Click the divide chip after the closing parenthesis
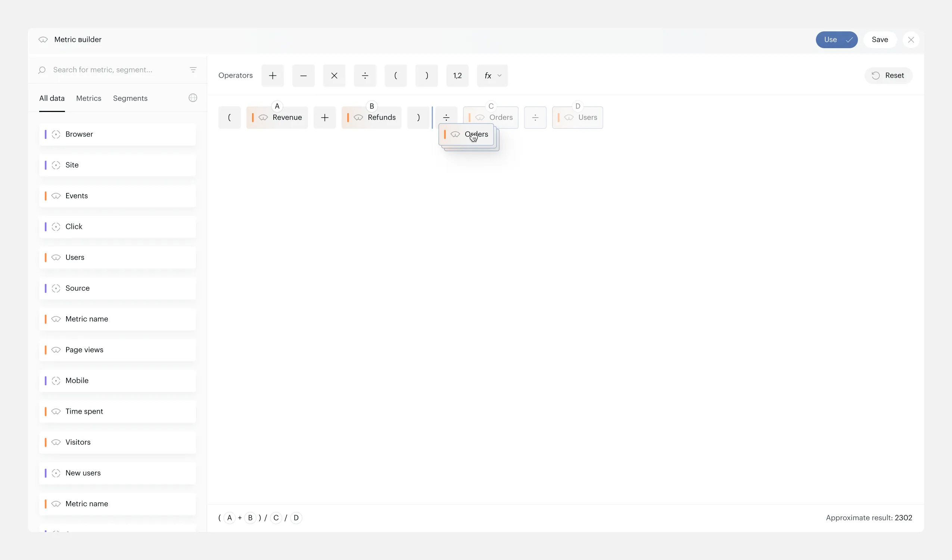 [446, 116]
